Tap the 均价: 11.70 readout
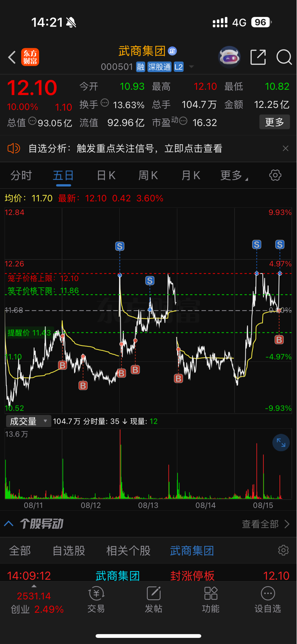The image size is (297, 644). tap(29, 198)
